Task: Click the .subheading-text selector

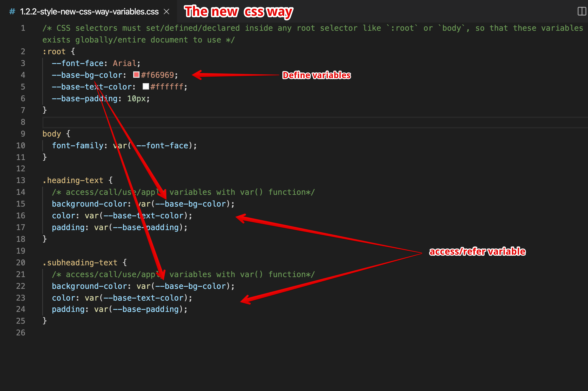Action: (80, 263)
